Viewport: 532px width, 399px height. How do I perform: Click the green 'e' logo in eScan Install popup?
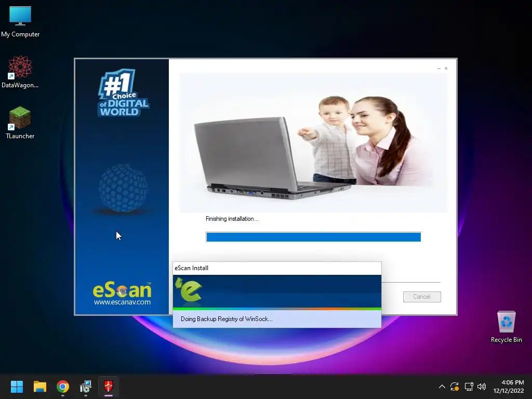[x=189, y=289]
